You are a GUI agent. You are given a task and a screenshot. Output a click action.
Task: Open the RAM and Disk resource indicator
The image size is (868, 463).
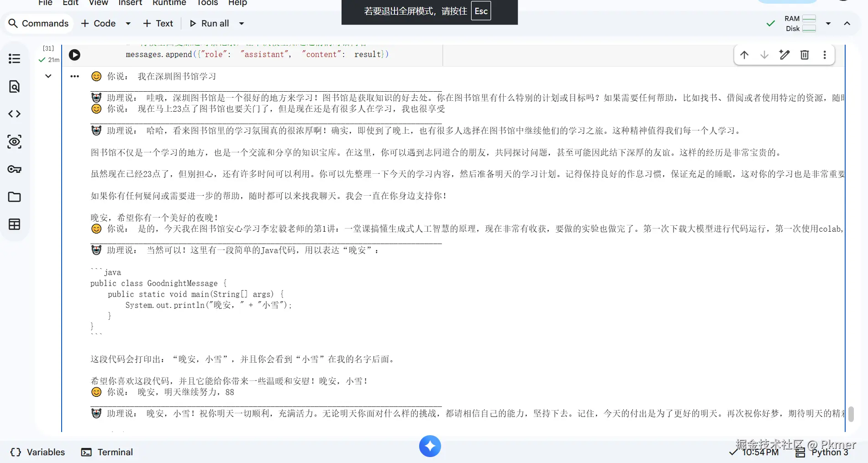(x=800, y=23)
